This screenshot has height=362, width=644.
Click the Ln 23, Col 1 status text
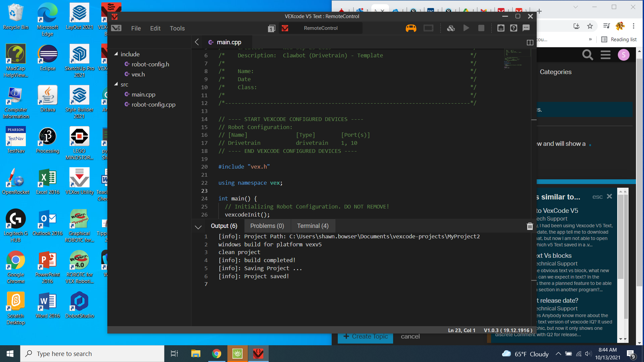coord(462,330)
